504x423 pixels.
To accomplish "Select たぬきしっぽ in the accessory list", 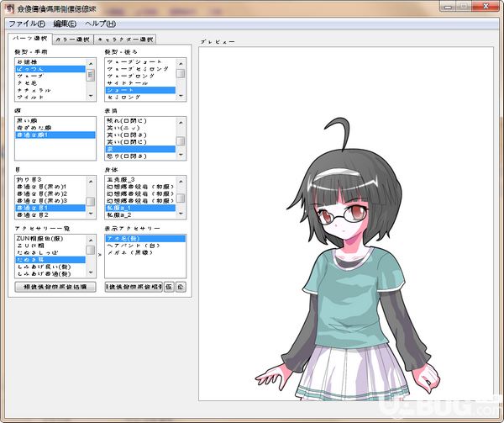I will (x=50, y=252).
